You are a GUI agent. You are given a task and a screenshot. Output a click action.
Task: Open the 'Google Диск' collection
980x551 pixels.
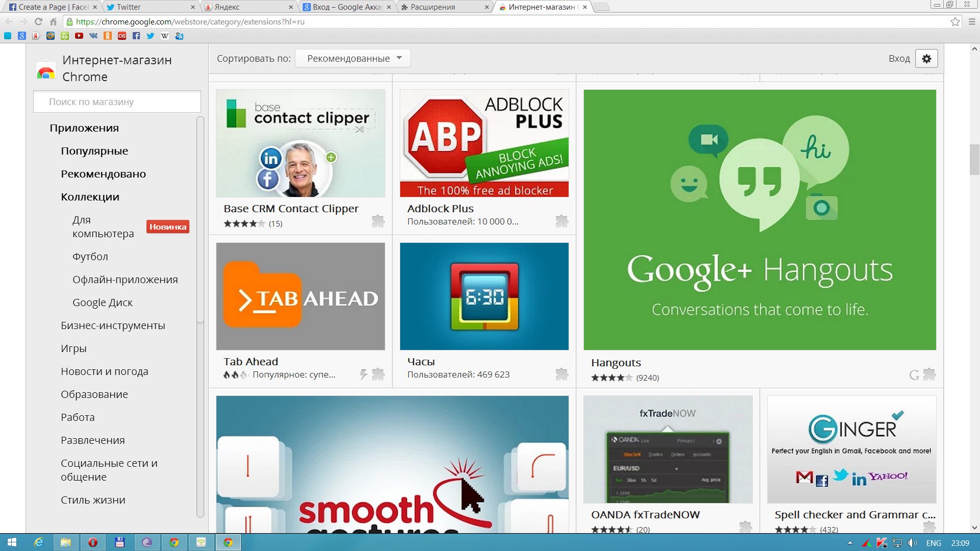pyautogui.click(x=102, y=302)
